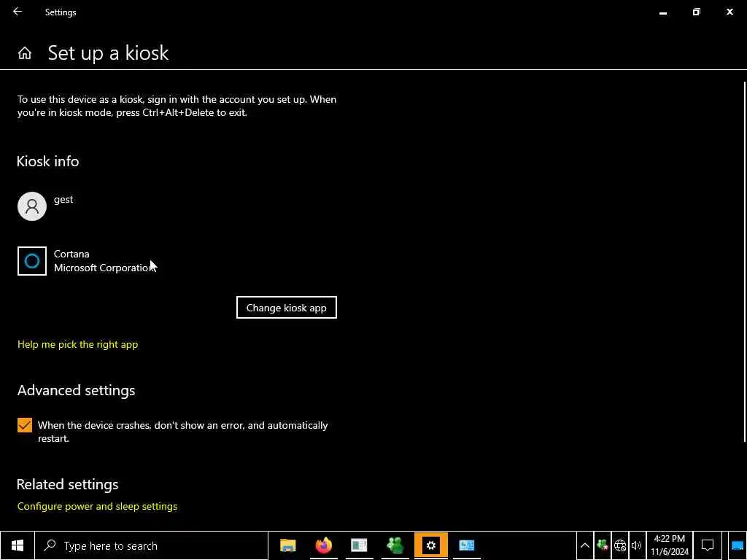Open File Explorer from the taskbar
747x560 pixels.
pyautogui.click(x=287, y=545)
